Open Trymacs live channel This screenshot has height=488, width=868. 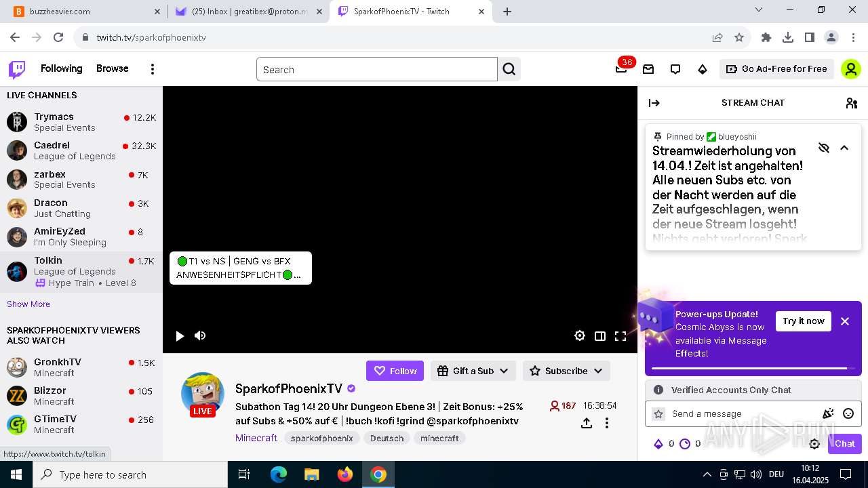point(81,122)
